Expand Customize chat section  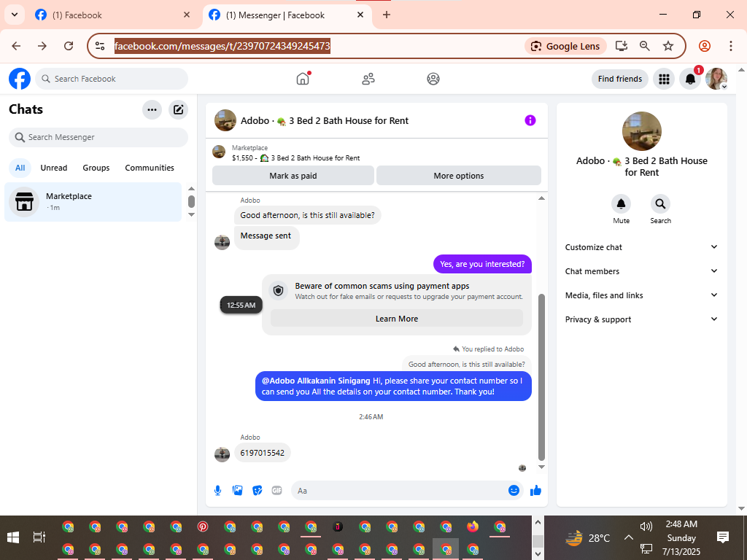641,247
